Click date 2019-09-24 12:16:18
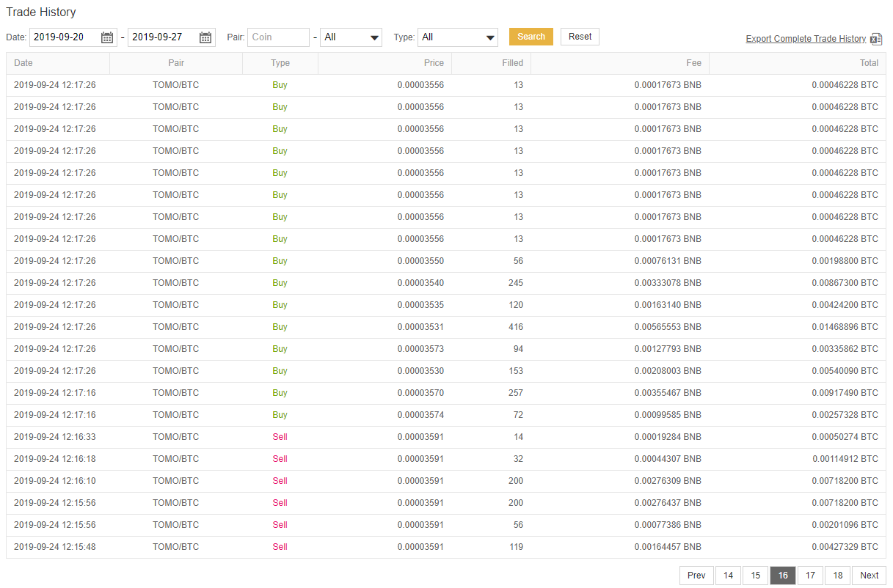 [x=55, y=459]
